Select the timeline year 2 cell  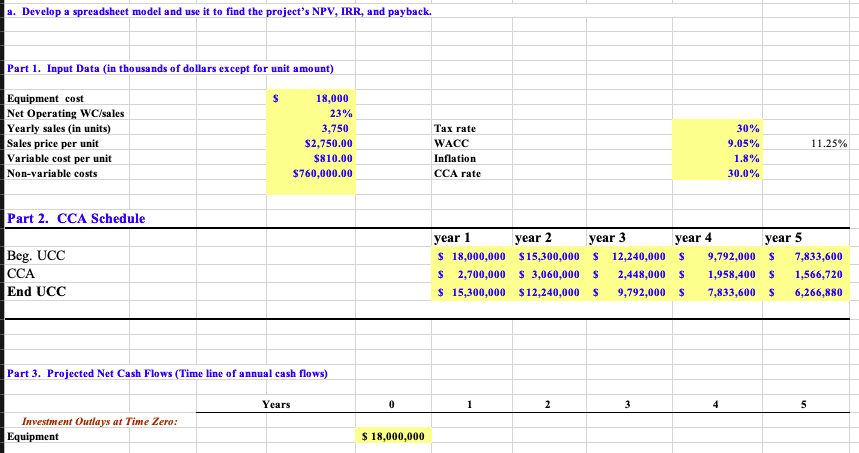547,405
